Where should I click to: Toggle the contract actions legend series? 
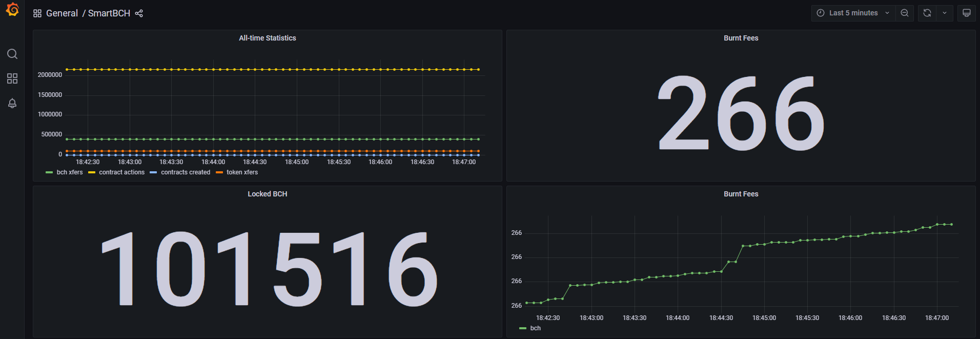point(121,172)
